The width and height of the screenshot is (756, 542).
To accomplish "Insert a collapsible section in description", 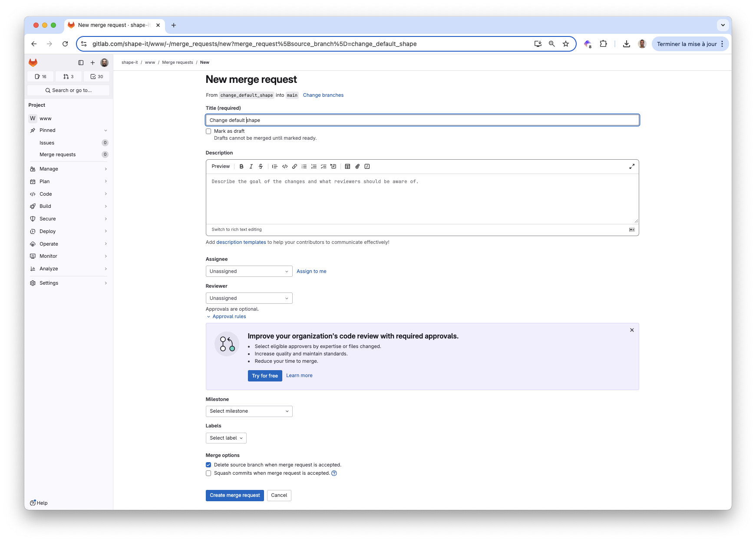I will pyautogui.click(x=333, y=167).
